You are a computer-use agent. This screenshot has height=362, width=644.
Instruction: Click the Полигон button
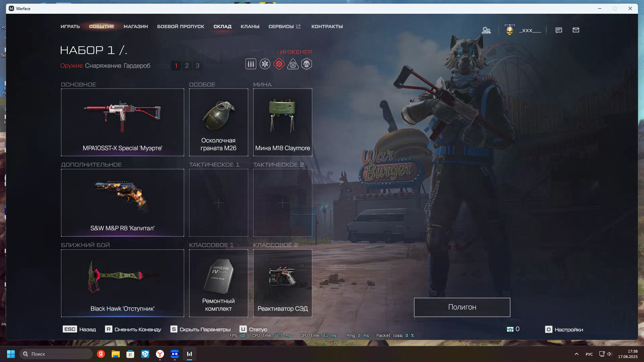pyautogui.click(x=462, y=307)
